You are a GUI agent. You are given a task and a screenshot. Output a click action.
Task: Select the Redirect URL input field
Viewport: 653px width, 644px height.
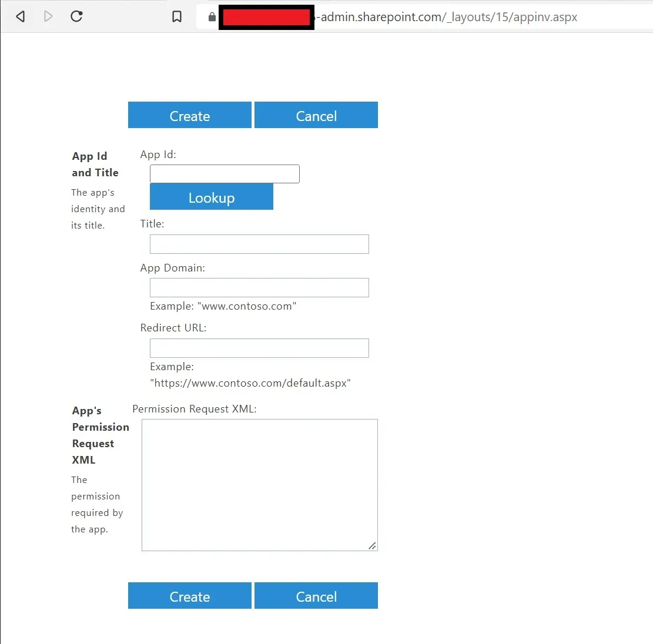click(259, 348)
